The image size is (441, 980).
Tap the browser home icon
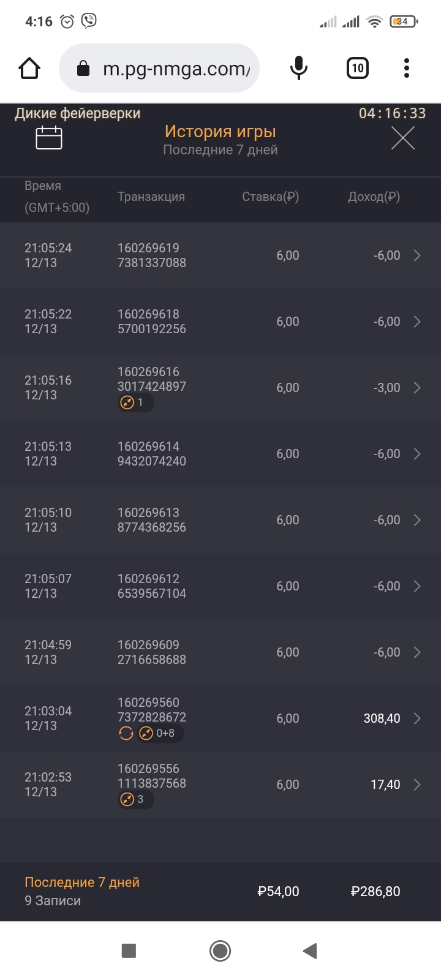pyautogui.click(x=29, y=69)
